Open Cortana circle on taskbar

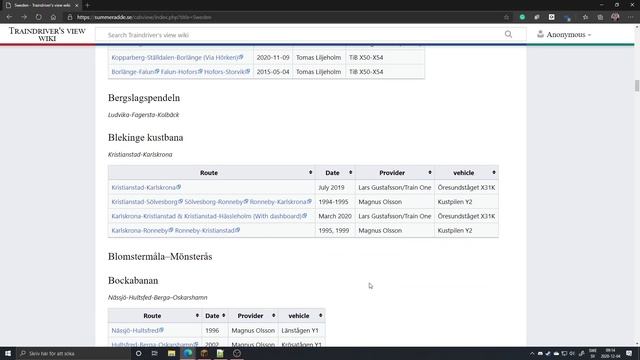[x=138, y=353]
